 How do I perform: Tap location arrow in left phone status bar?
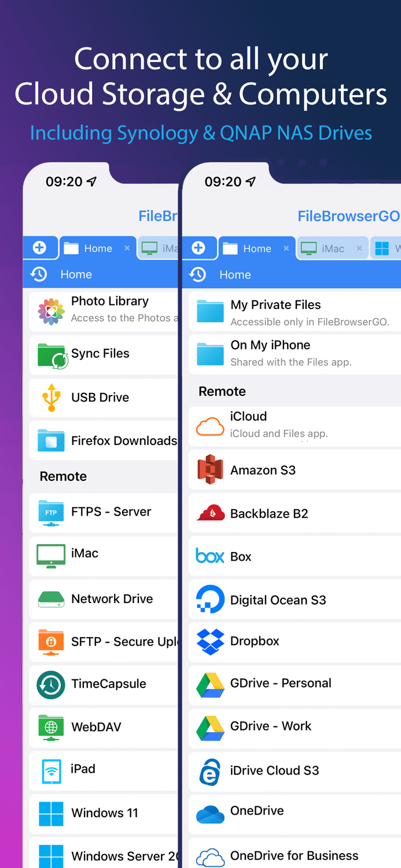(x=91, y=182)
